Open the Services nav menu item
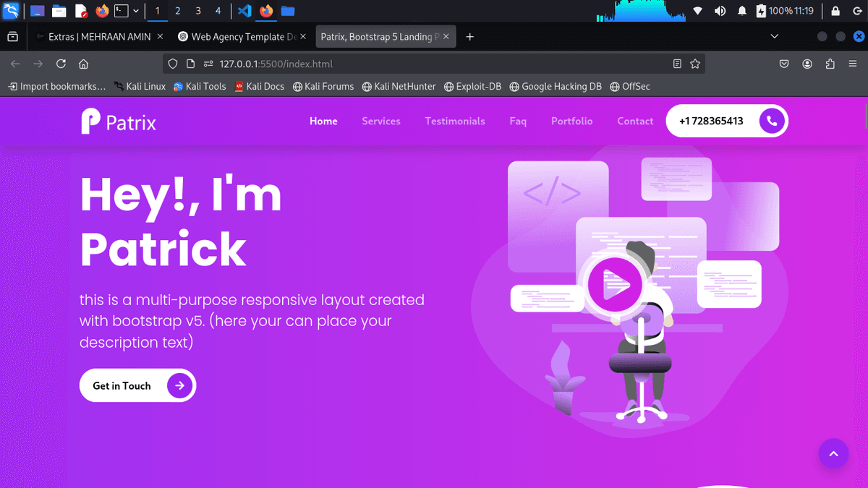 [380, 121]
